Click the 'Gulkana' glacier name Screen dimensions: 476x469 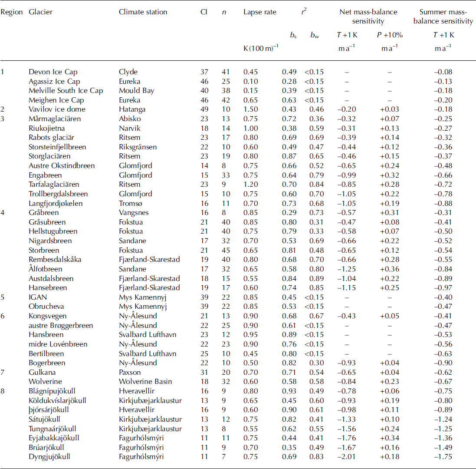point(42,373)
